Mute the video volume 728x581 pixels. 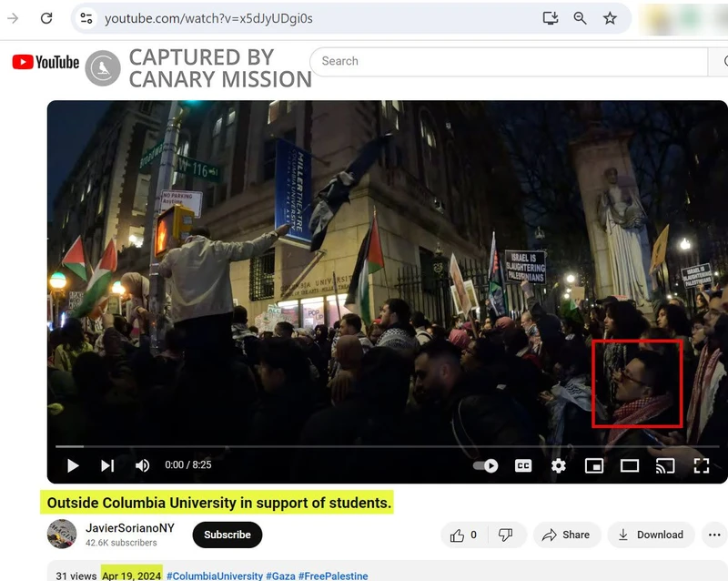click(143, 465)
